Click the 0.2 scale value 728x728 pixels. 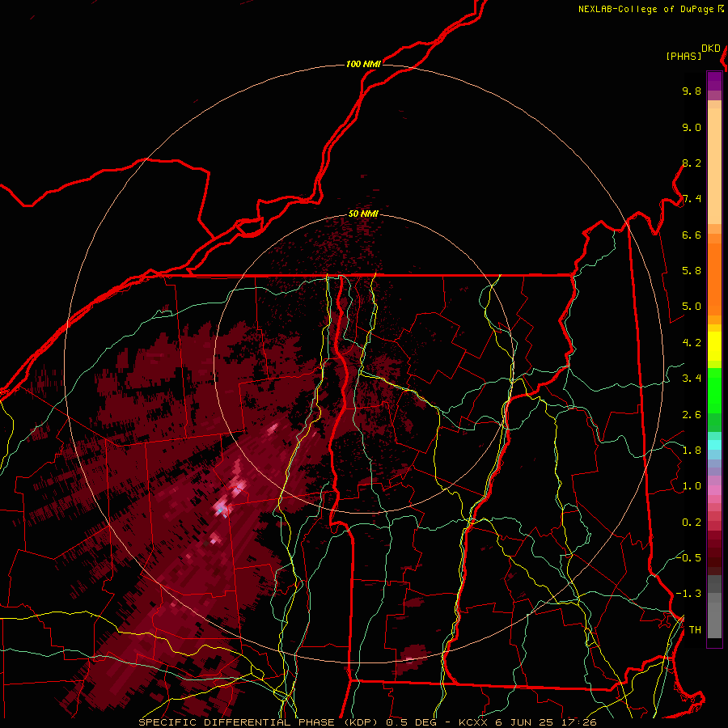pos(692,523)
